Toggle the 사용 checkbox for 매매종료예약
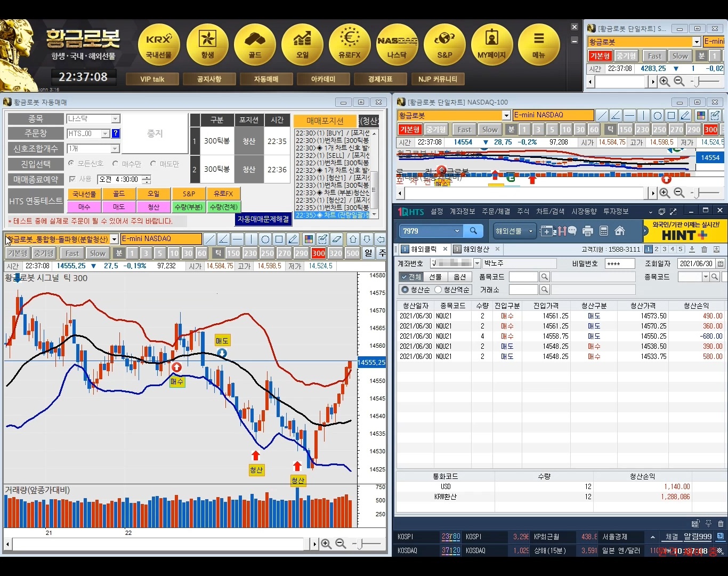 tap(72, 179)
